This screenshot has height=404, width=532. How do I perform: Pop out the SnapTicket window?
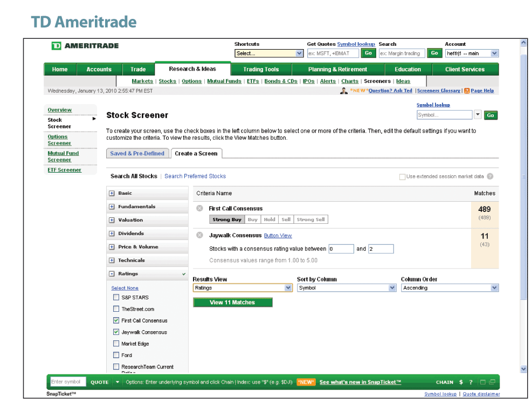tap(492, 382)
